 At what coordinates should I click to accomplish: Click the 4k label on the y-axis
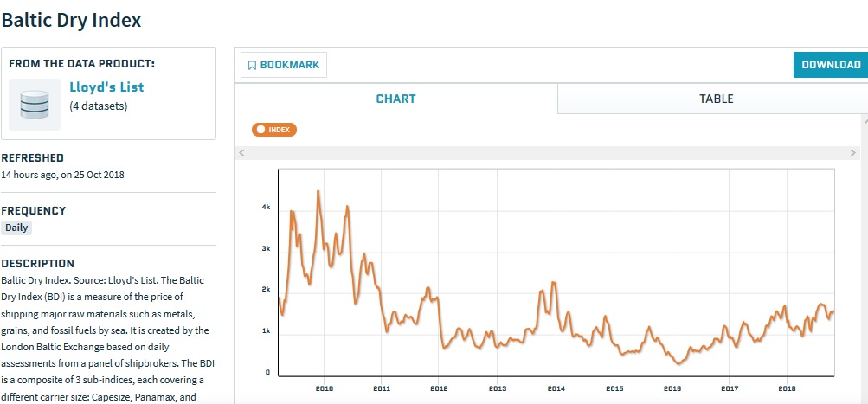click(266, 208)
